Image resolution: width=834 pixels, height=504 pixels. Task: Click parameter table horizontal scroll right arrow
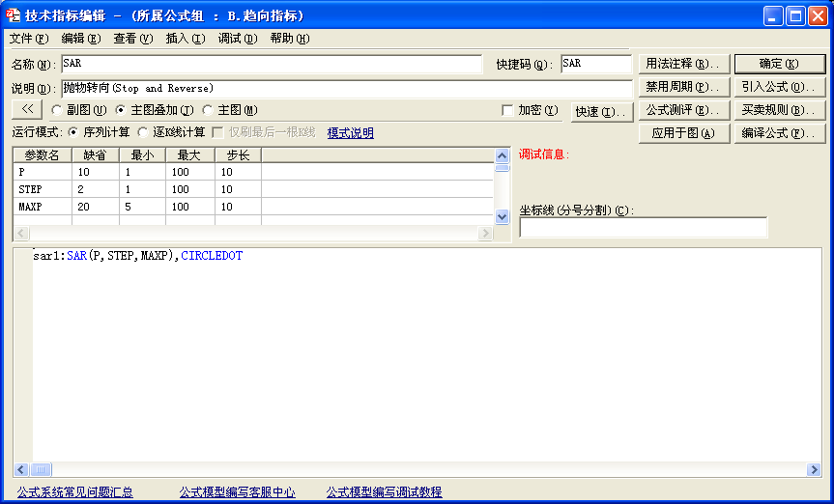pyautogui.click(x=485, y=233)
